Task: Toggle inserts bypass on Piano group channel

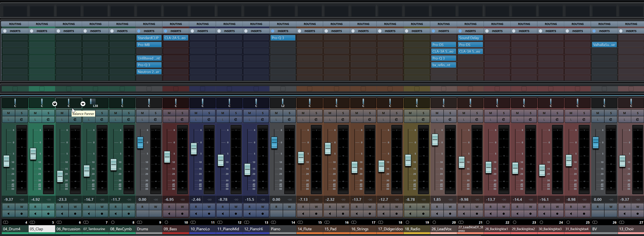Action: (273, 31)
